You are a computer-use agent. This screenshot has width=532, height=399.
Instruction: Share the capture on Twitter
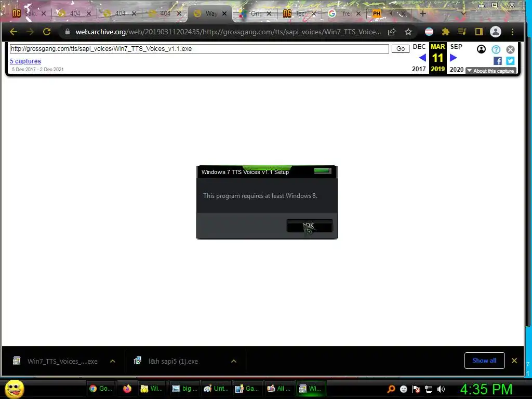510,61
